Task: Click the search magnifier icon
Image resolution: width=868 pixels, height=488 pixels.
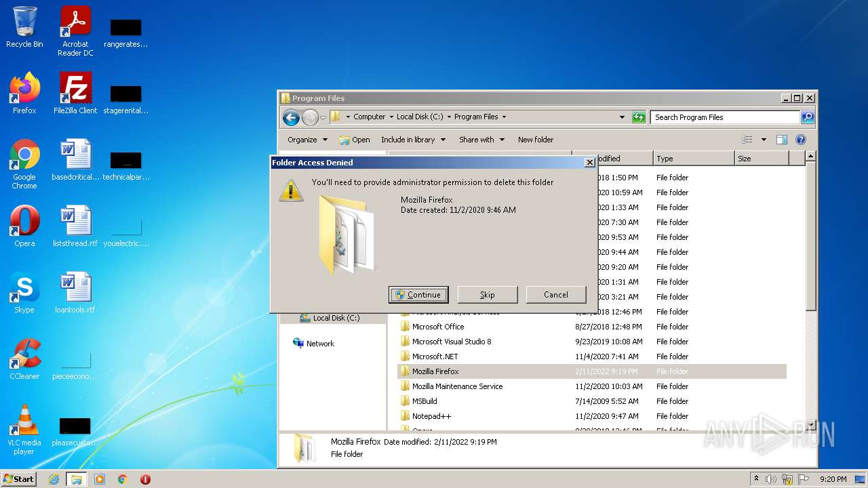Action: tap(807, 117)
